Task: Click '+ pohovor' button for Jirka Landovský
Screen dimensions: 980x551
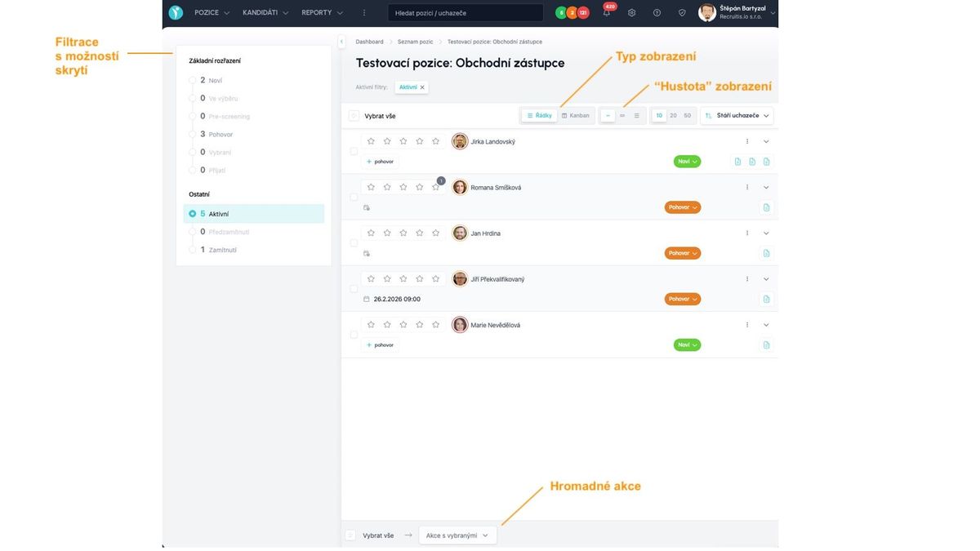Action: tap(381, 162)
